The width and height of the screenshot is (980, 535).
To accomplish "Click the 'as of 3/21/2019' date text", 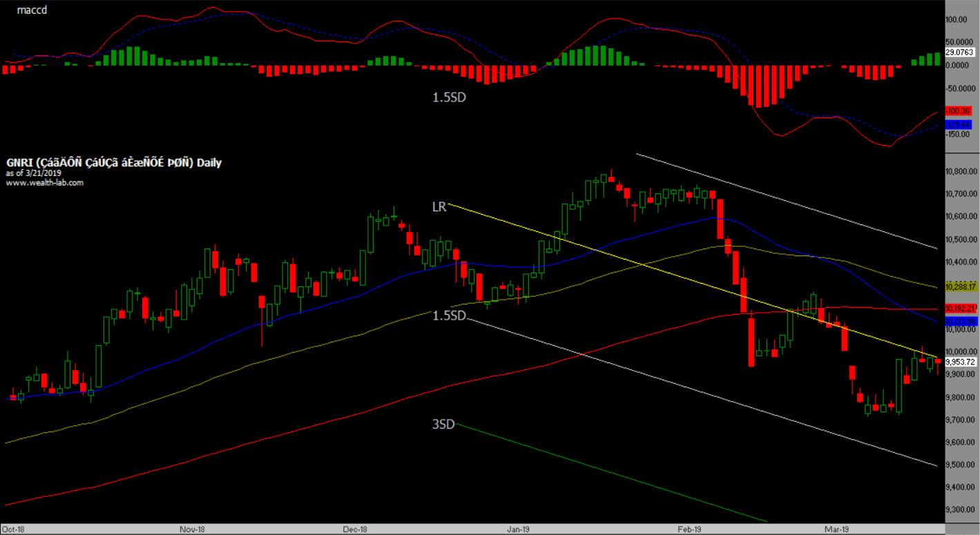I will [33, 173].
